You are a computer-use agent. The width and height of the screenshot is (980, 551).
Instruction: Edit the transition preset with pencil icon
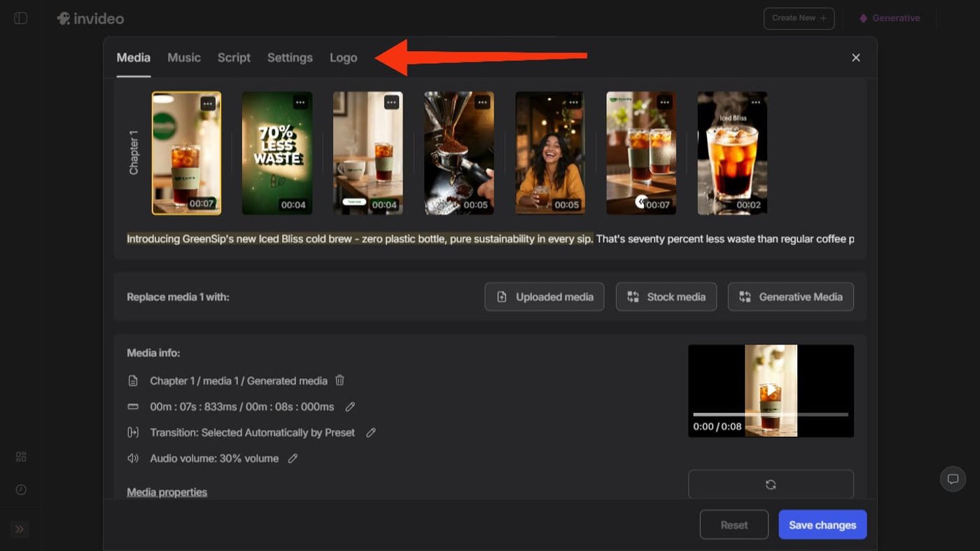[x=371, y=433]
